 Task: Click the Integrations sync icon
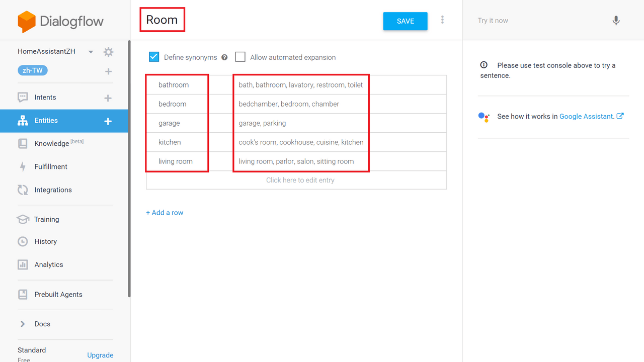[x=23, y=190]
